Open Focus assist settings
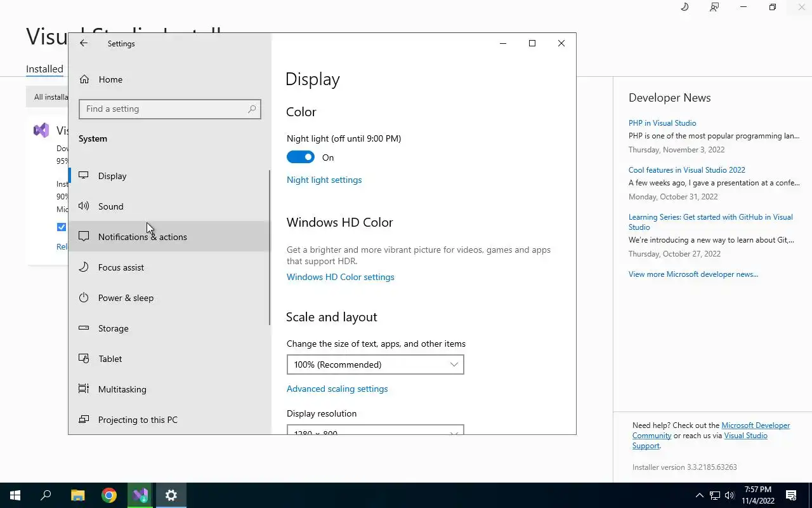 [169, 267]
